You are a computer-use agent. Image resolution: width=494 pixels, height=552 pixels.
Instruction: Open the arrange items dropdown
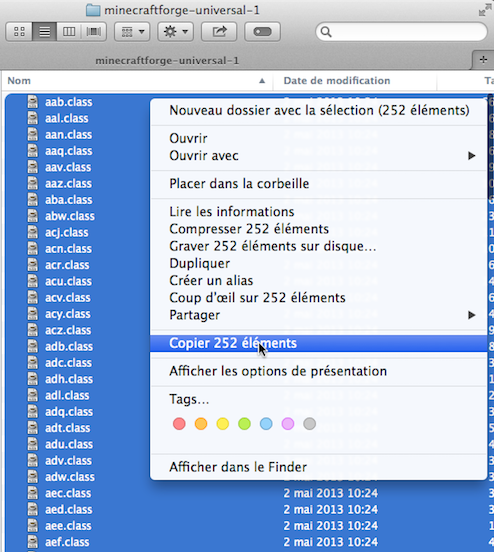tap(132, 32)
